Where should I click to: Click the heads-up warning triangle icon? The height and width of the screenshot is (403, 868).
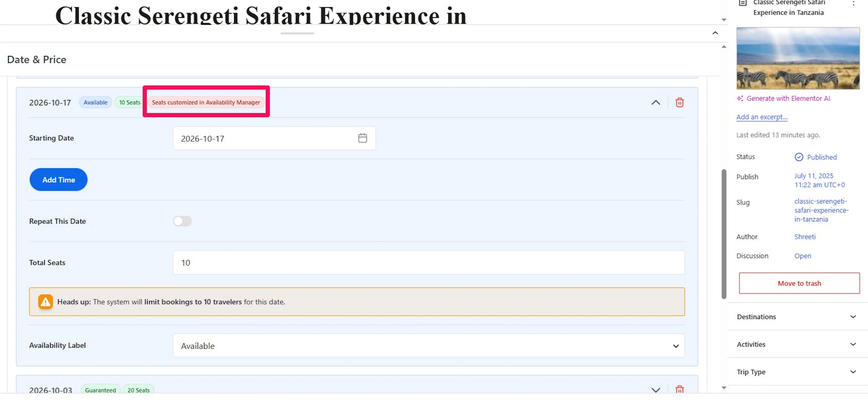click(45, 302)
